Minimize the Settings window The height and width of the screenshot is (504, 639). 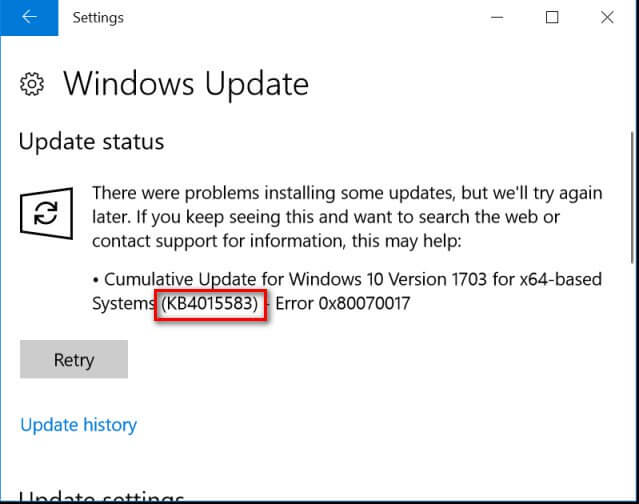497,18
